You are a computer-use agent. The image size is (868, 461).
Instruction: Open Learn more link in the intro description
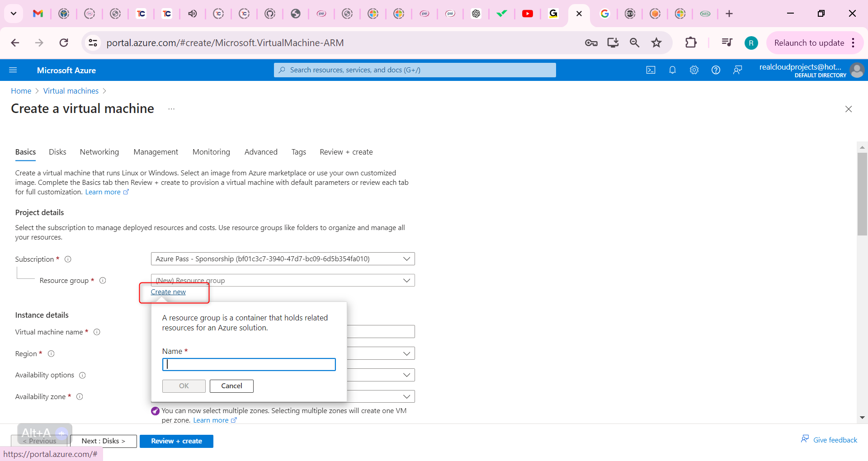[107, 192]
